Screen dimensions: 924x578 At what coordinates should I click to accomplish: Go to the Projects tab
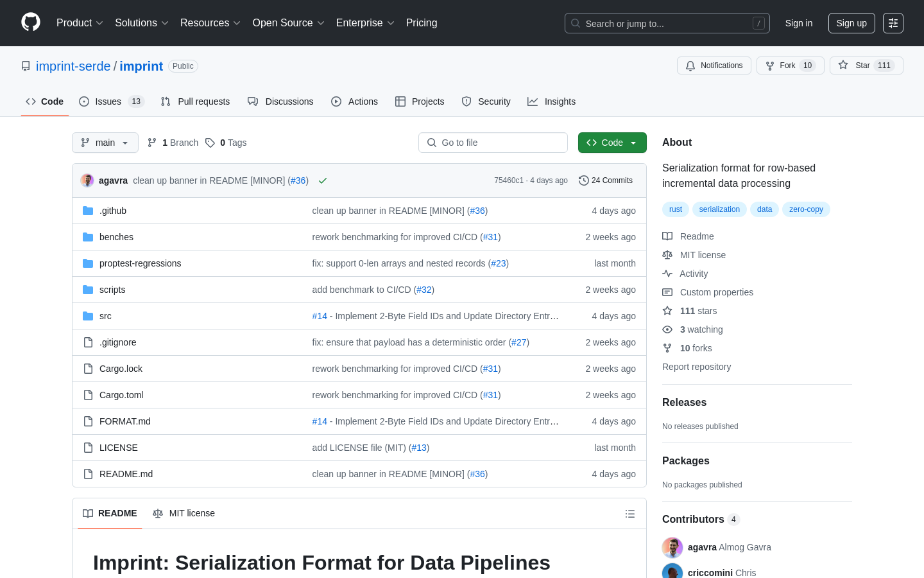420,101
